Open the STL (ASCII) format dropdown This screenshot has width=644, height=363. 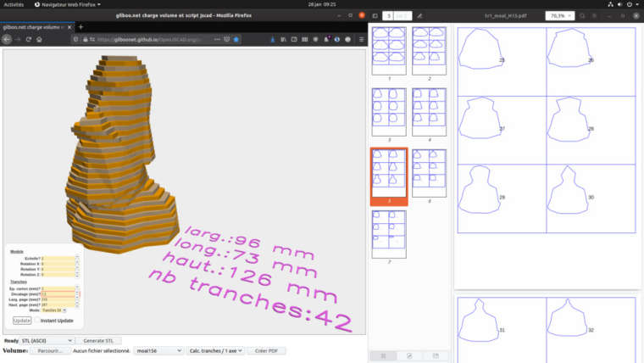47,340
